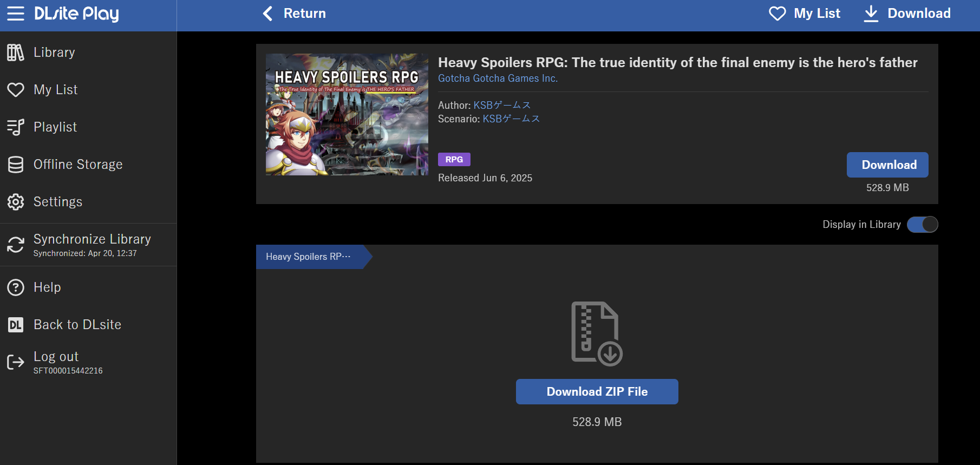The height and width of the screenshot is (465, 980).
Task: Click the 528.9 MB text under Download ZIP File
Action: [597, 422]
